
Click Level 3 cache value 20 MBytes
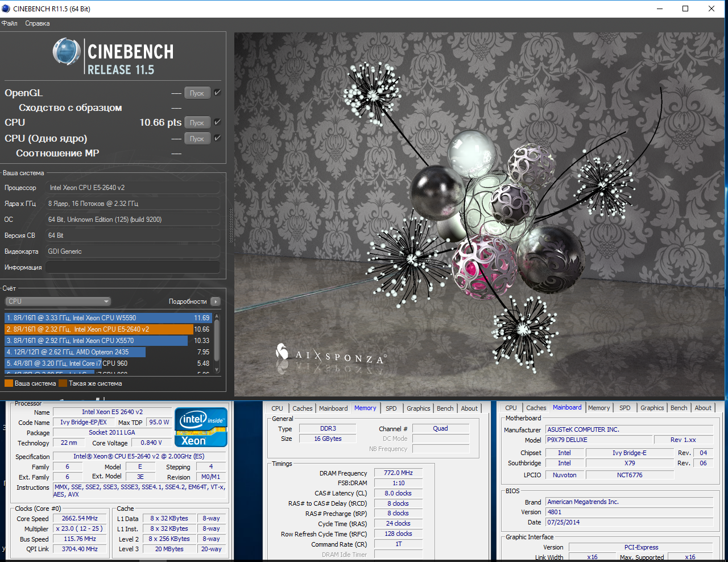(x=169, y=549)
